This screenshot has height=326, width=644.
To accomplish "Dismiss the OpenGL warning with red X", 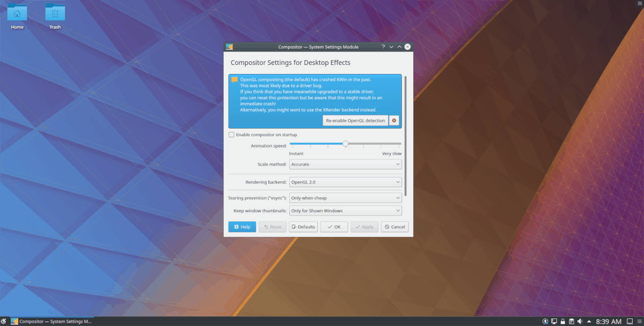I will tap(394, 121).
